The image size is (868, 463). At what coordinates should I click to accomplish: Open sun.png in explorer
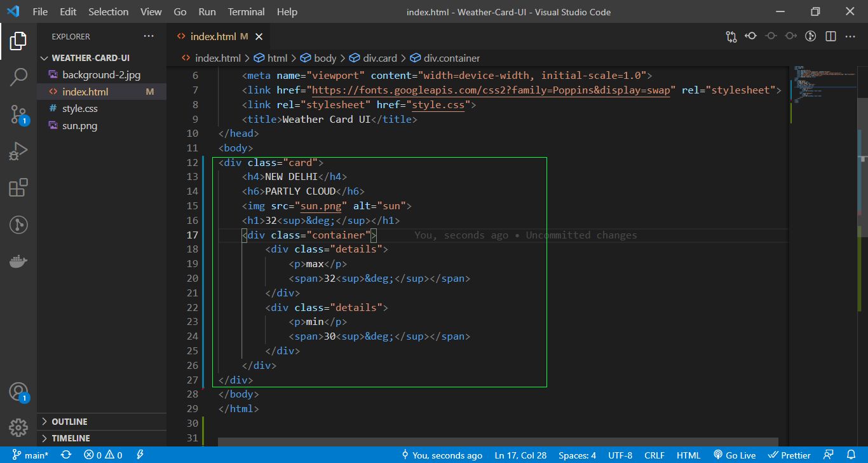click(x=102, y=126)
